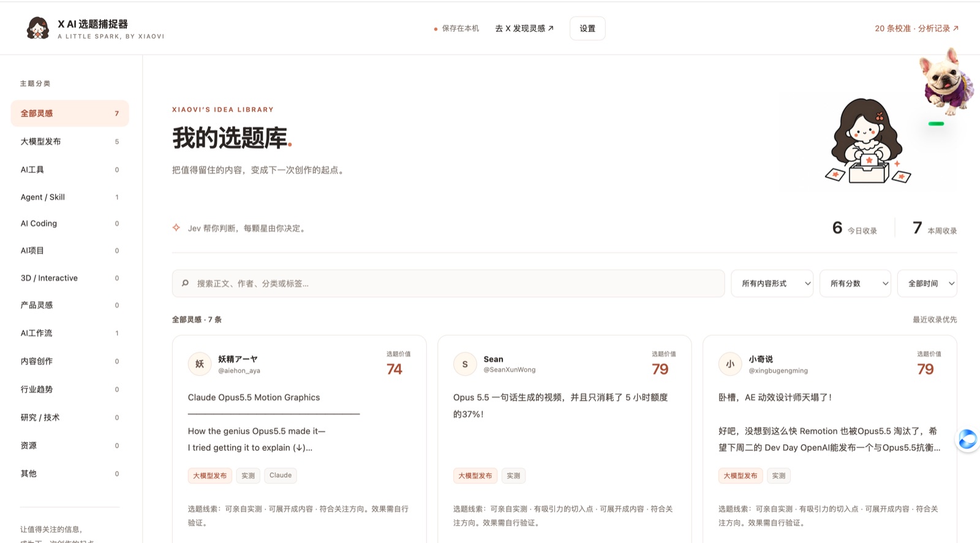980x543 pixels.
Task: Click the 妖 avatar on 妖精アーヤ card
Action: (x=200, y=364)
